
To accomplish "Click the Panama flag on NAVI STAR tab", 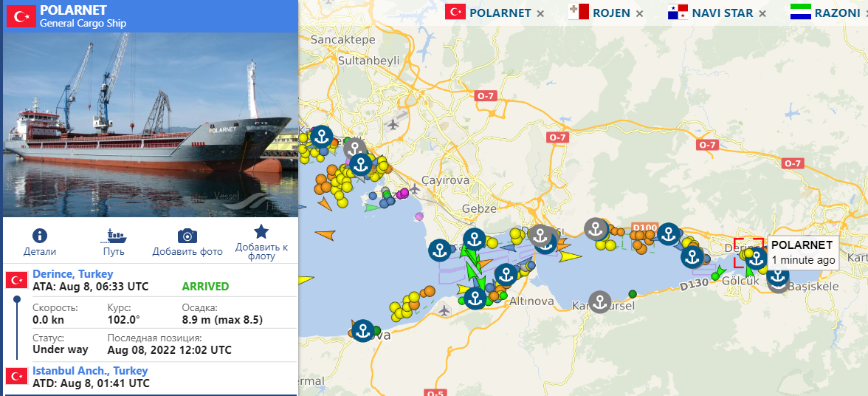I will pos(678,12).
